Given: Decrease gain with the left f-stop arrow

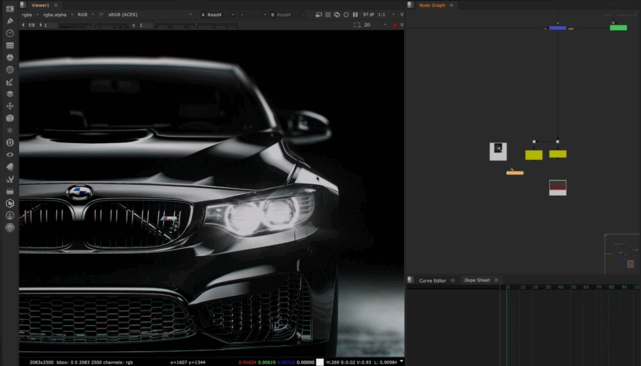Looking at the screenshot, I should coord(23,25).
